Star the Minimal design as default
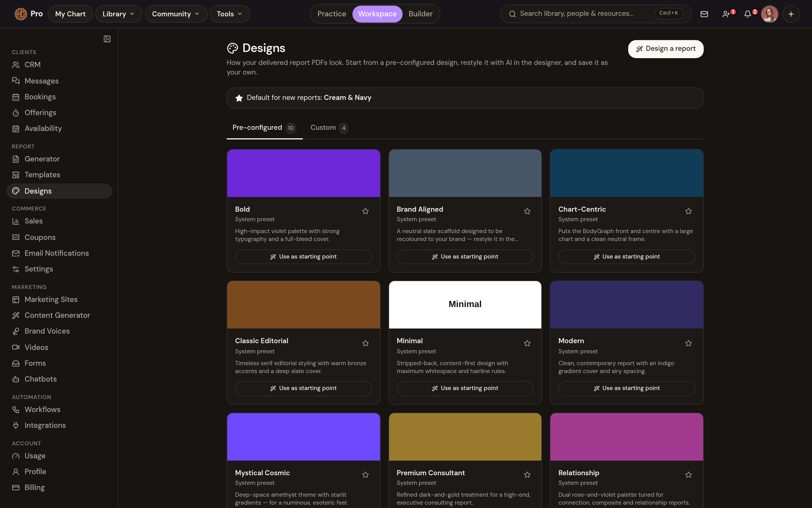The height and width of the screenshot is (508, 812). click(x=527, y=343)
